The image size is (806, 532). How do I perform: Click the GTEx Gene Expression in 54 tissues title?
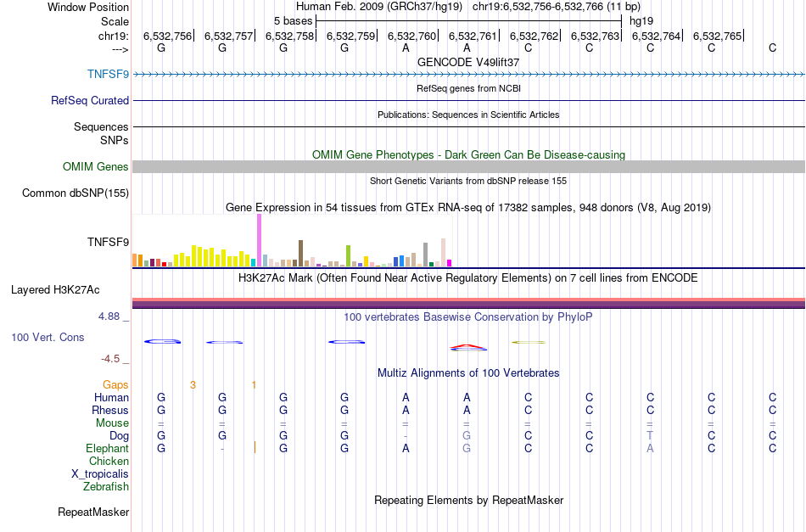(x=468, y=208)
